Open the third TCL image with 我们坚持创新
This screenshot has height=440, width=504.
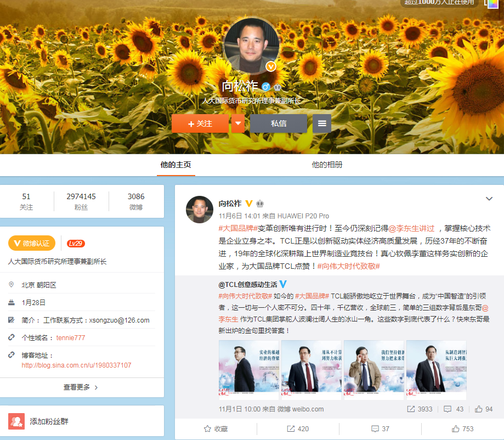(374, 370)
